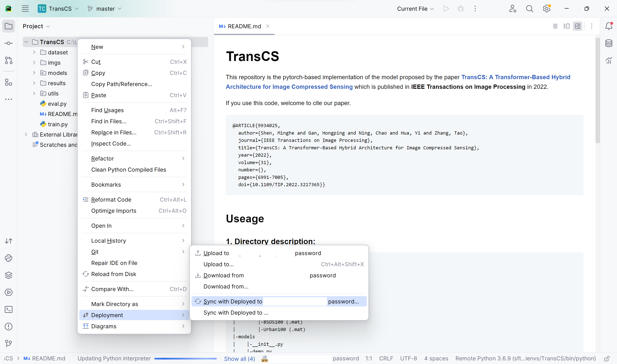This screenshot has width=617, height=364.
Task: Open the master branch dropdown
Action: click(105, 9)
